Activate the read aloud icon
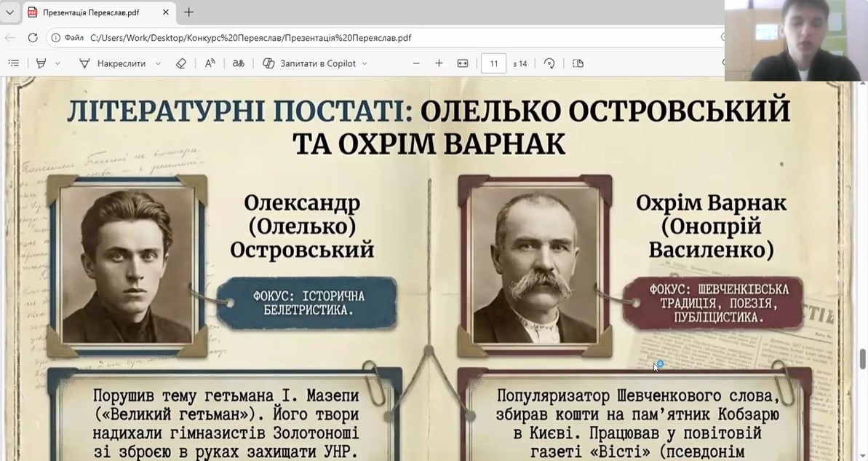Viewport: 868px width, 461px height. tap(210, 63)
